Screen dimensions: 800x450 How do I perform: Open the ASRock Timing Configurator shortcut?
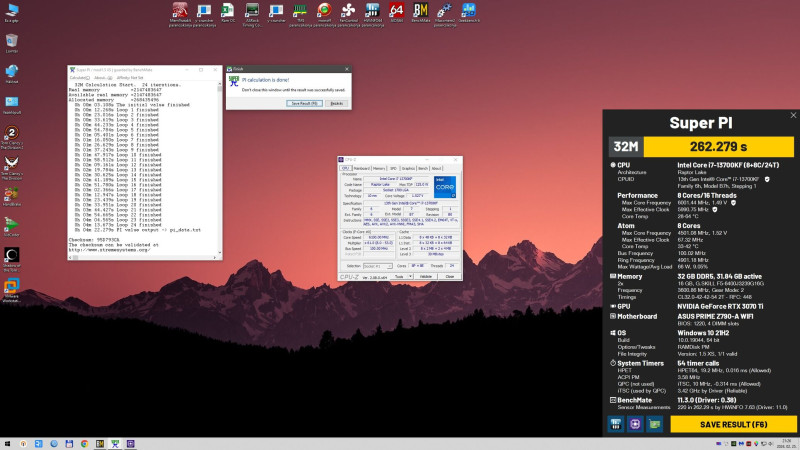(252, 14)
